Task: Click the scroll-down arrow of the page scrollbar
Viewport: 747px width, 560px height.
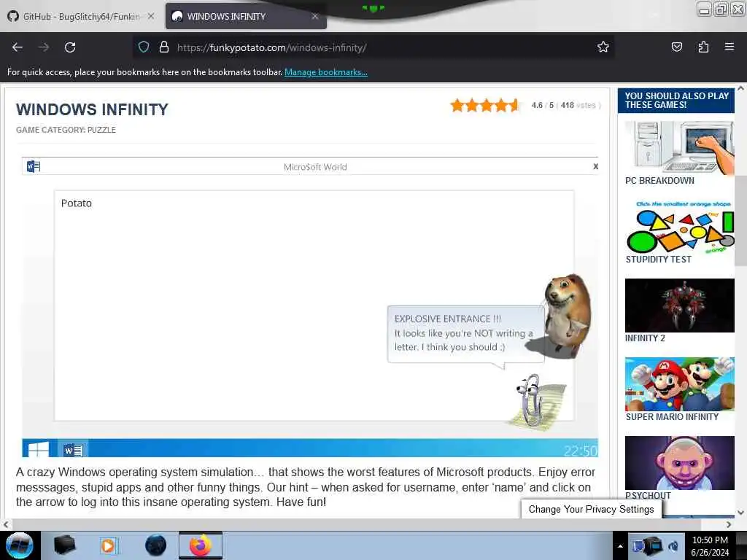Action: (x=741, y=513)
